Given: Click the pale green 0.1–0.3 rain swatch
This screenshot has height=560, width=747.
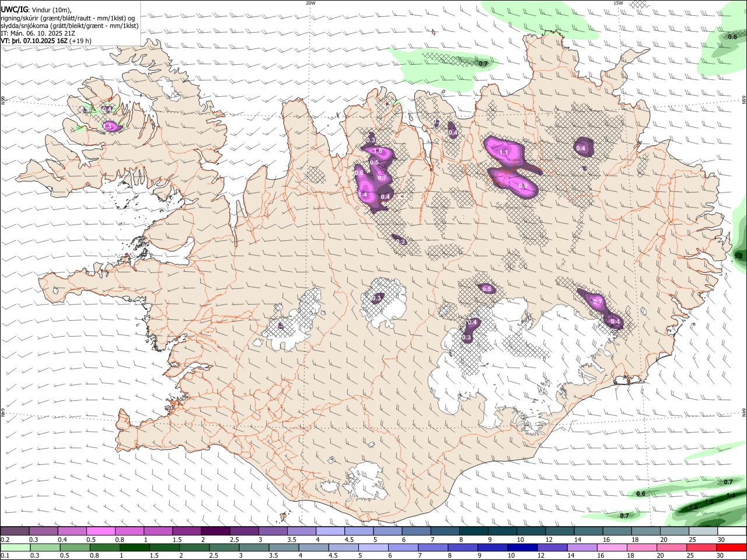Looking at the screenshot, I should [15, 547].
